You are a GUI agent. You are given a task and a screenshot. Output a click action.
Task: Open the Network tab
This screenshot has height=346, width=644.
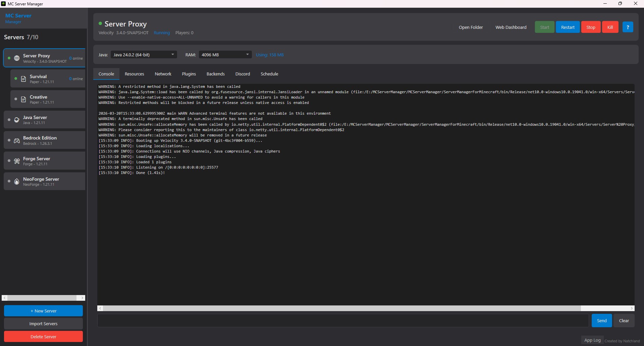pyautogui.click(x=163, y=74)
